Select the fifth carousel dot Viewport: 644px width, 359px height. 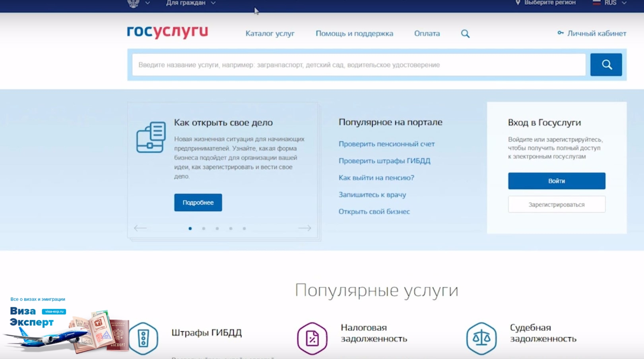click(244, 228)
